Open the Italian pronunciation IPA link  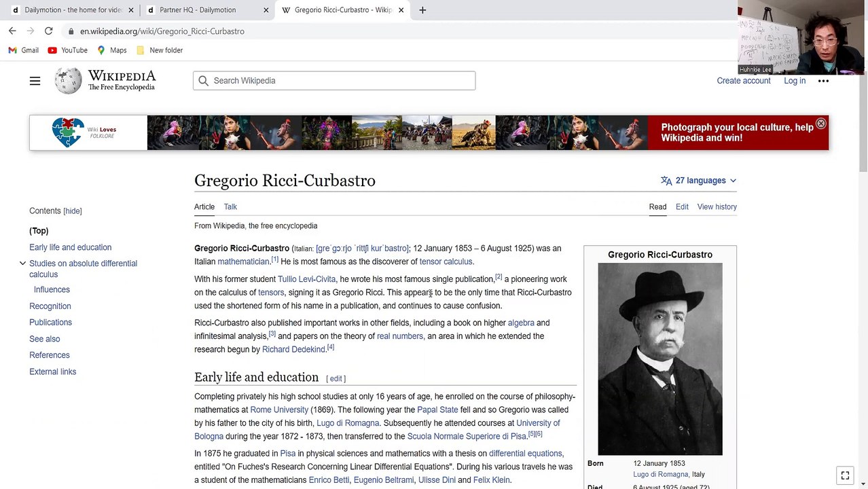(362, 249)
